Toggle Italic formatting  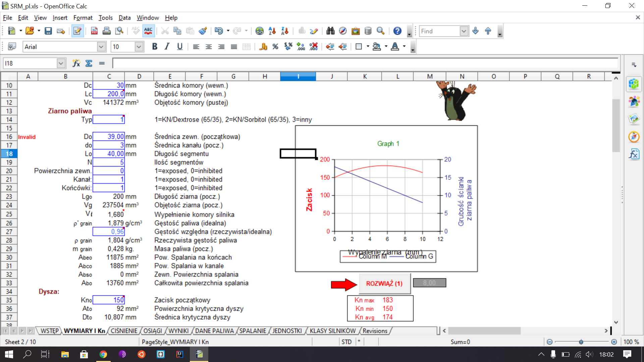(167, 47)
